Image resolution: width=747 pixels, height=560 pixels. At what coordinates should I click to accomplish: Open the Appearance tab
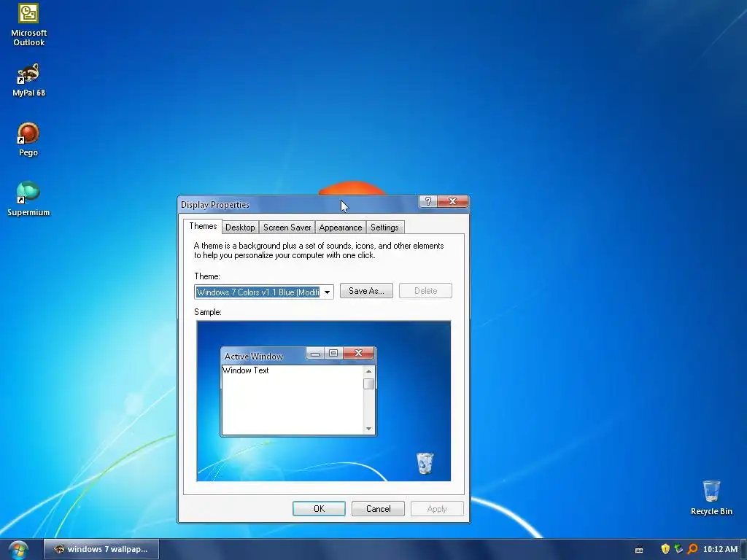coord(341,227)
